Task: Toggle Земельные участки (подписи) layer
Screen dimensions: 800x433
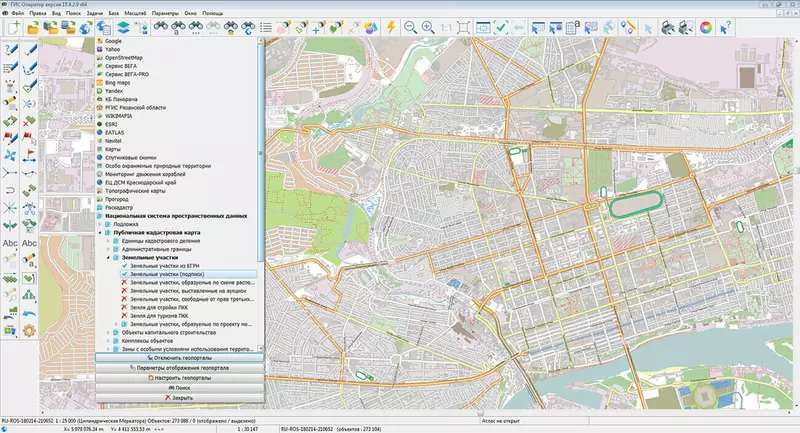Action: coord(125,274)
